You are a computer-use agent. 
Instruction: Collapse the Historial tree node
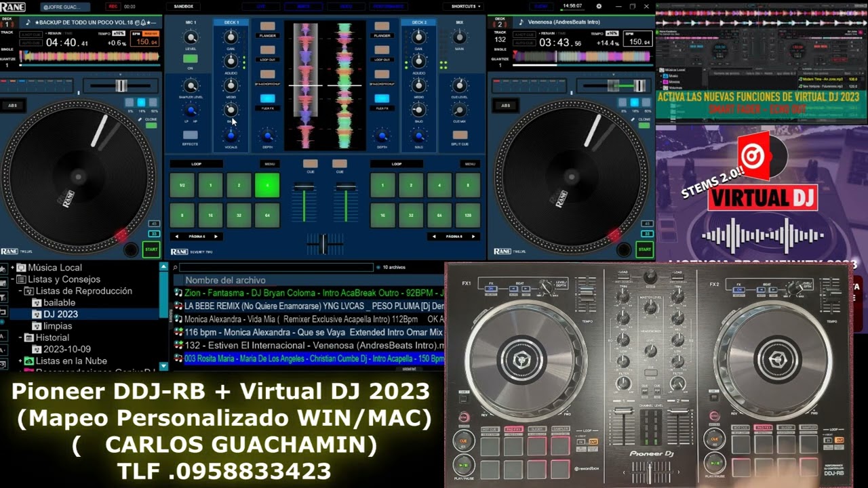point(20,338)
